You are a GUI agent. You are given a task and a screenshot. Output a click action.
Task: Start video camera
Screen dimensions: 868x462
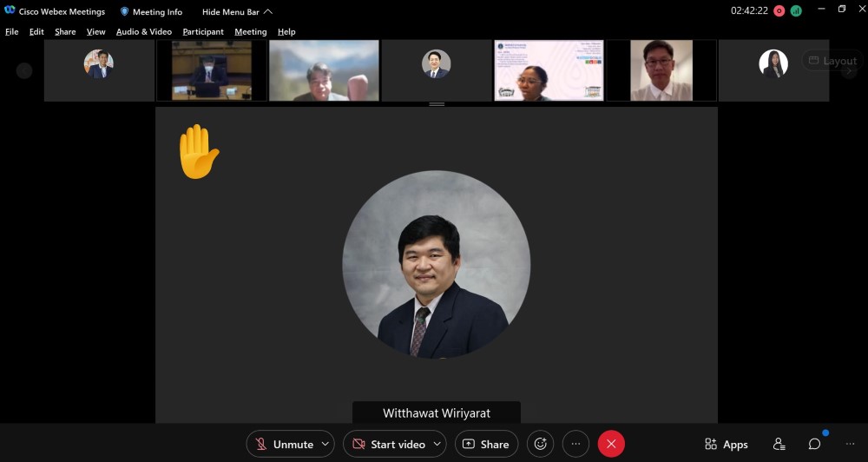pos(388,444)
